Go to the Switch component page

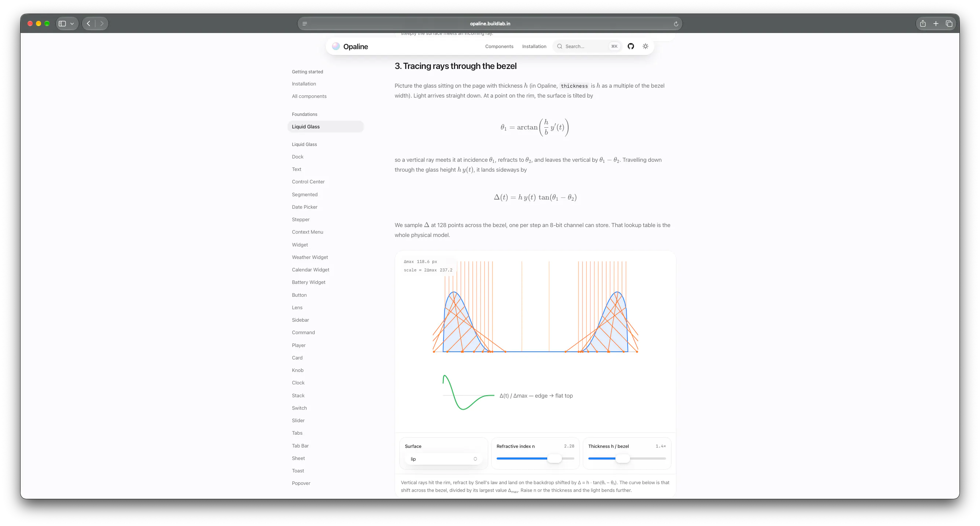(x=299, y=408)
